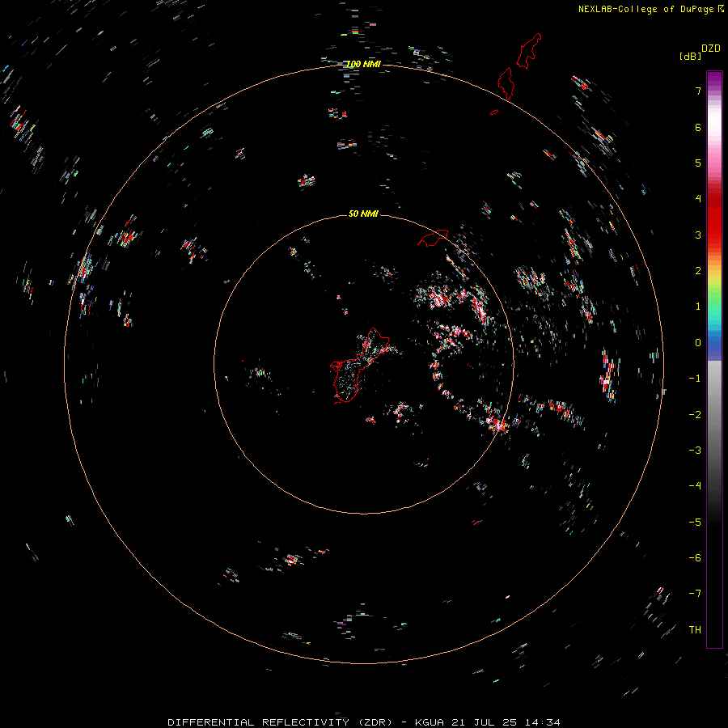Click the KGUA station identifier in the footer
This screenshot has height=728, width=728.
(x=430, y=722)
